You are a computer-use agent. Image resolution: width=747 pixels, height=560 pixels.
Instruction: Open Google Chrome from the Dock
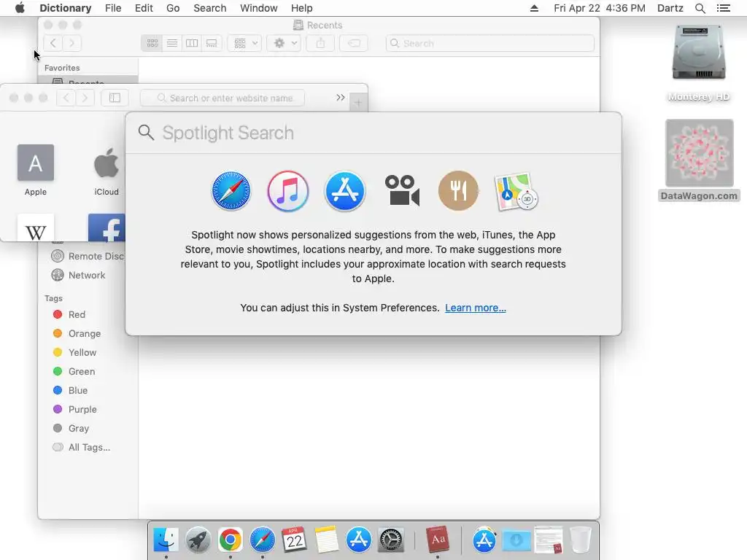click(x=230, y=540)
